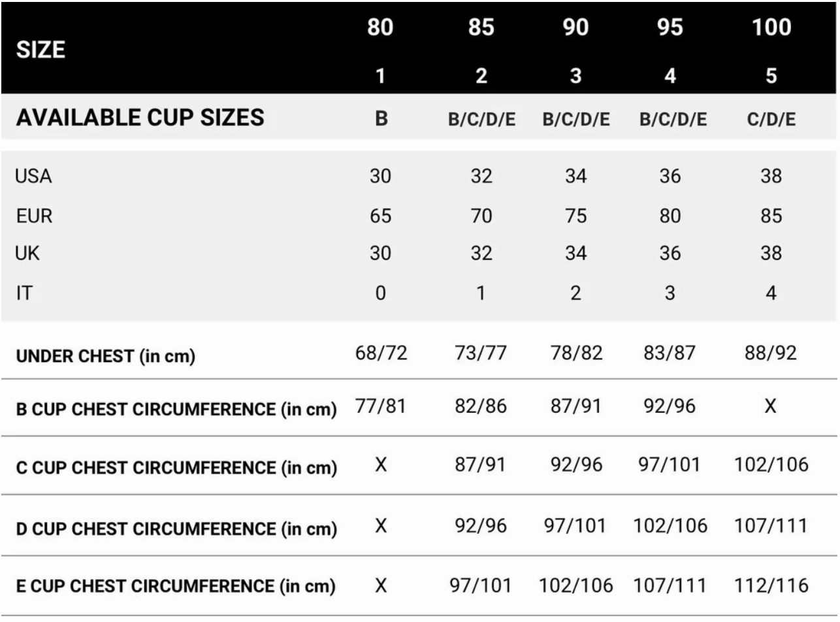Viewport: 840px width, 622px height.
Task: Click B CUP CHEST CIRCUMFERENCE label
Action: click(176, 411)
